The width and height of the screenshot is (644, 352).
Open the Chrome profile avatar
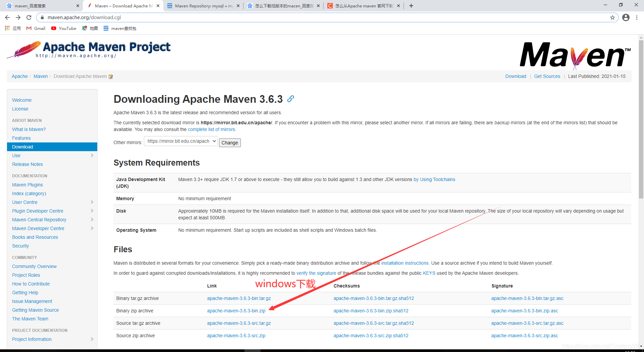click(x=626, y=17)
